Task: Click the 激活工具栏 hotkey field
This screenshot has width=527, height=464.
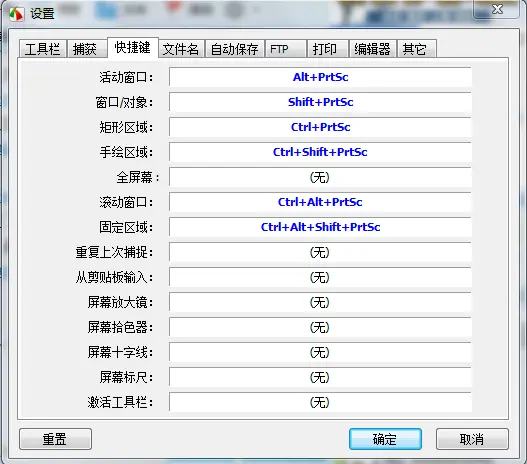Action: click(x=320, y=402)
